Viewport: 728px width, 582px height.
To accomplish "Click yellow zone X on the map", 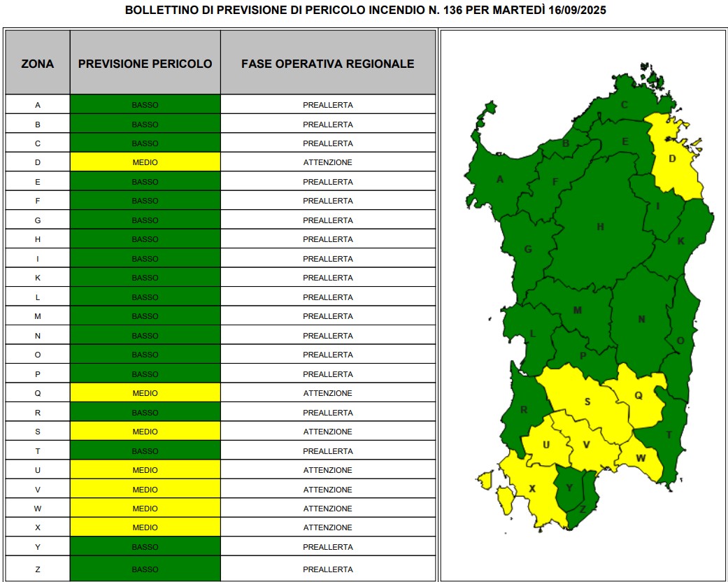I will pos(532,489).
